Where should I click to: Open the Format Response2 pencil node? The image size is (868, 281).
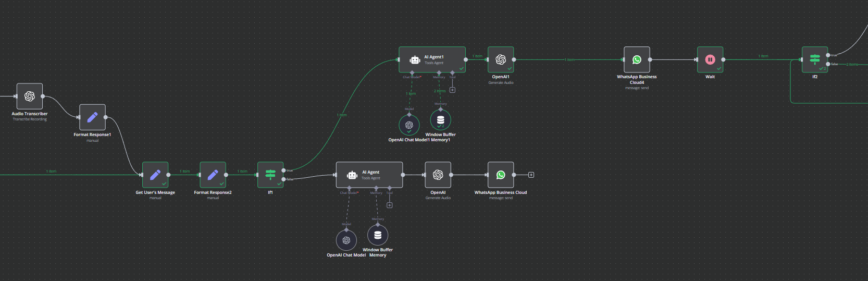(x=213, y=175)
